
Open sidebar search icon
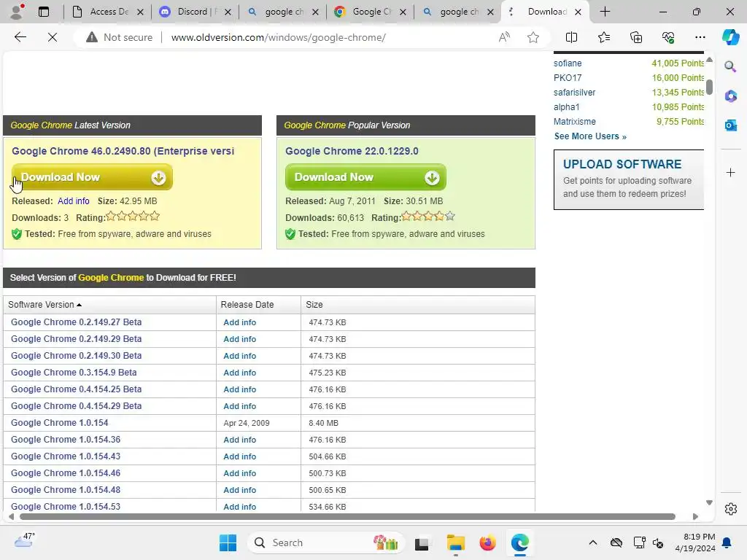tap(730, 66)
